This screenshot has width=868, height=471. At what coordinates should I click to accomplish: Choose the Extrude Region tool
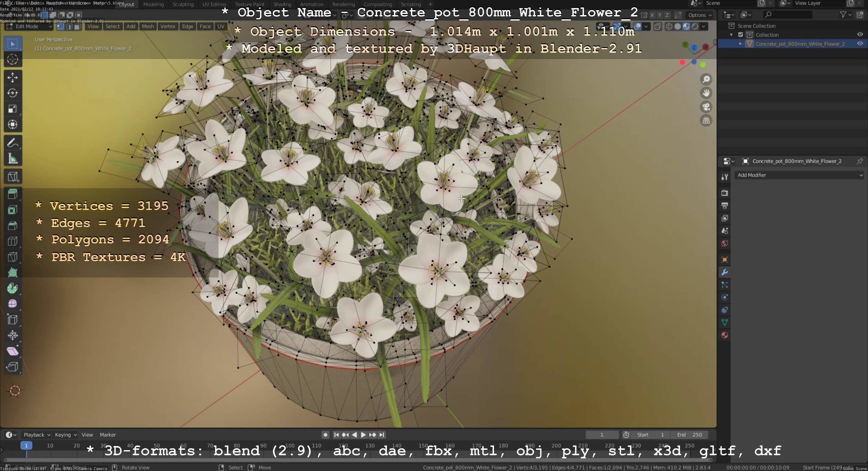(13, 194)
